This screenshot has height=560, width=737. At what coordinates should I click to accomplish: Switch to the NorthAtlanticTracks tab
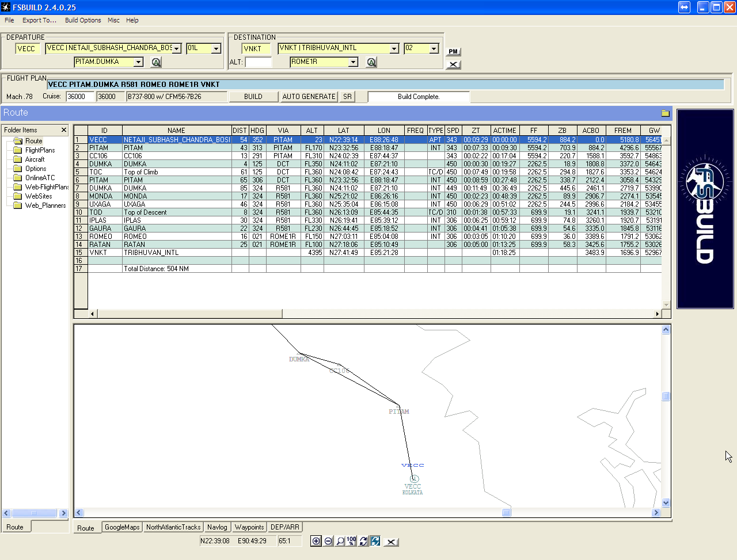click(x=173, y=527)
